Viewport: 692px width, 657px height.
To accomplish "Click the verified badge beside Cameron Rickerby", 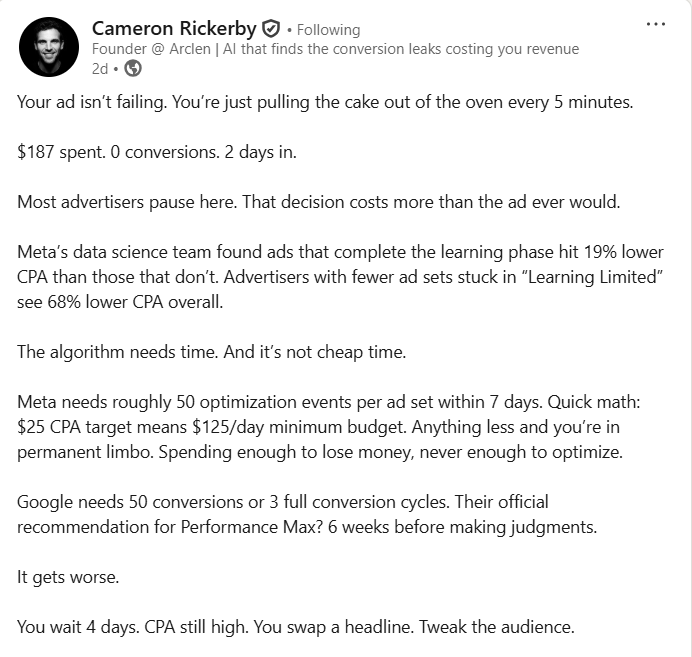I will (x=269, y=29).
